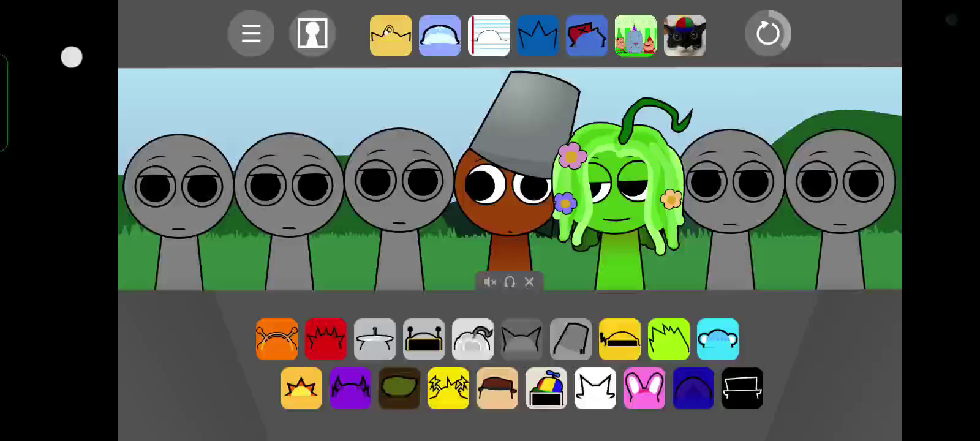Tap the white cat ears icon
Viewport: 980px width, 441px height.
tap(595, 388)
